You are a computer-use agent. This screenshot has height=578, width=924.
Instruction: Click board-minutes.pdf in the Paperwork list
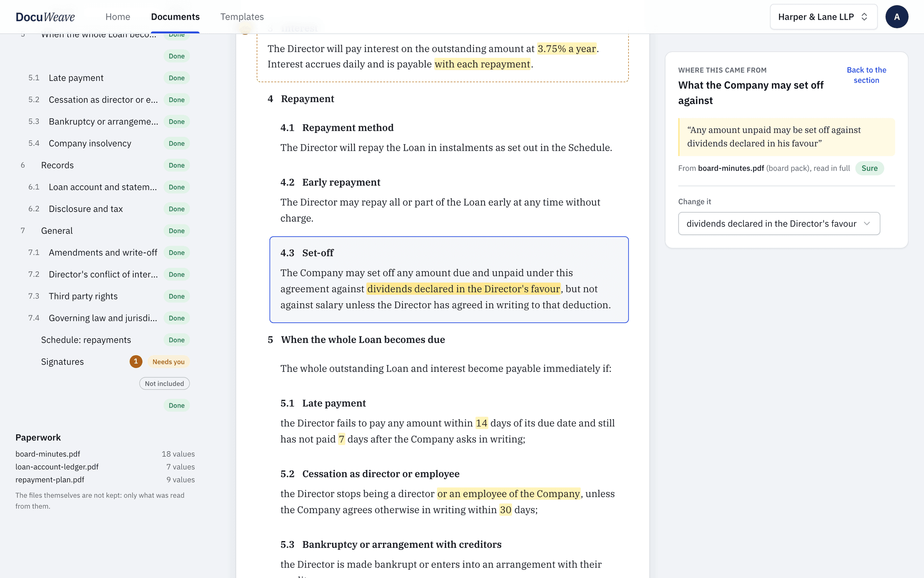pos(48,454)
